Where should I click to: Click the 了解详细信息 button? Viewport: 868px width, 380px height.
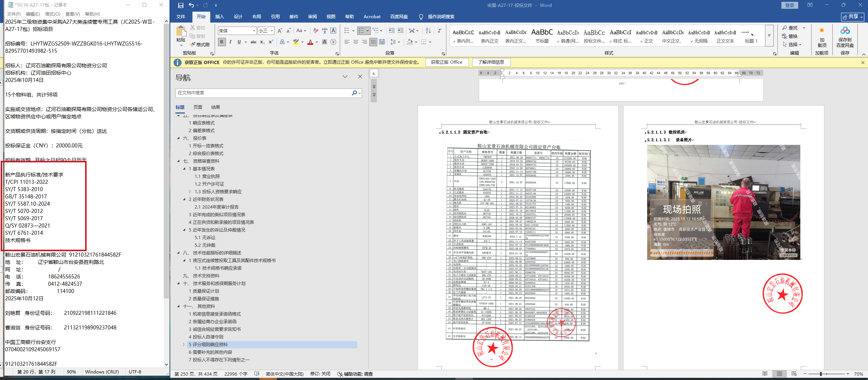point(491,62)
